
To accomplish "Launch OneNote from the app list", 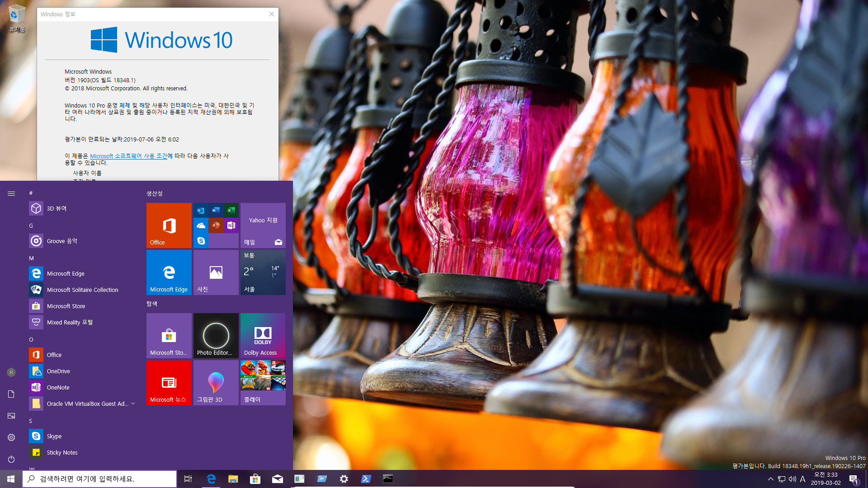I will [81, 387].
